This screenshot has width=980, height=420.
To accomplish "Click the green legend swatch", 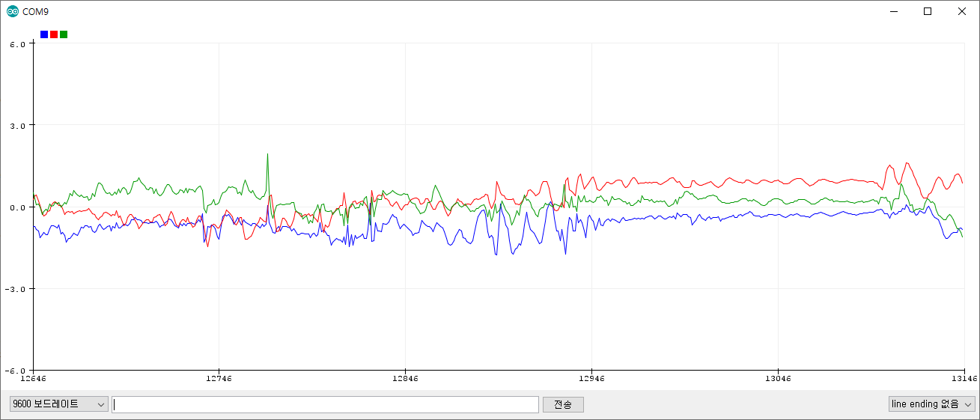I will (x=64, y=34).
